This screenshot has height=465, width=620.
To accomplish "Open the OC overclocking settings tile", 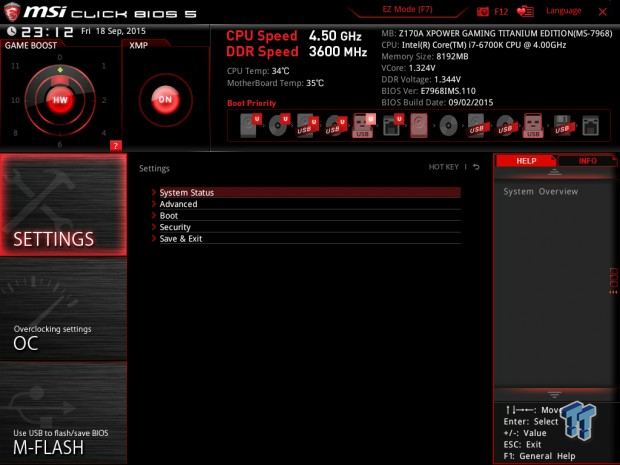I will [x=63, y=309].
